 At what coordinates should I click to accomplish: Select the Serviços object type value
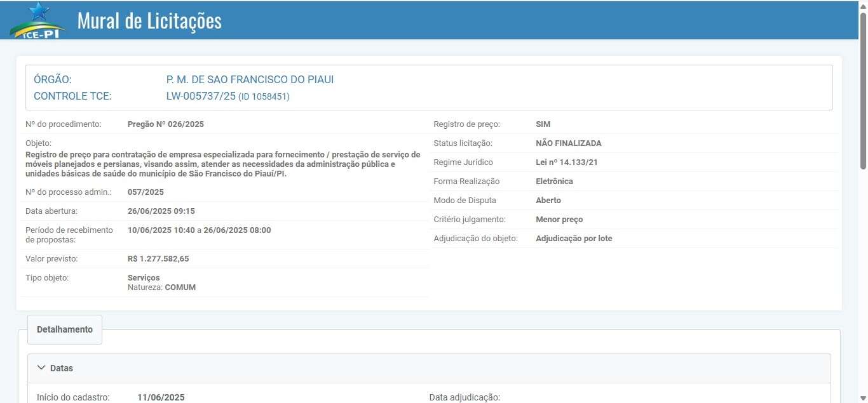point(144,278)
